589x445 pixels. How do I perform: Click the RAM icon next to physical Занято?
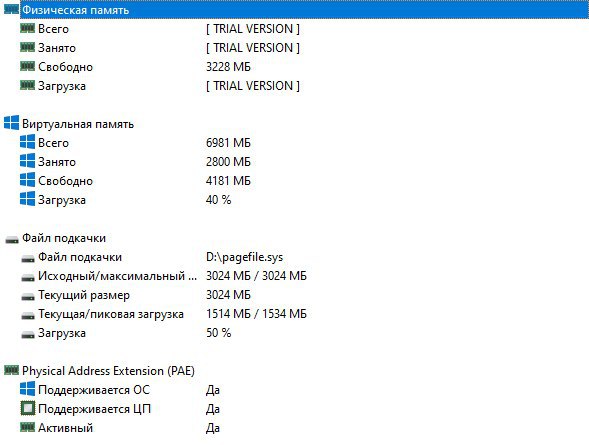(27, 48)
